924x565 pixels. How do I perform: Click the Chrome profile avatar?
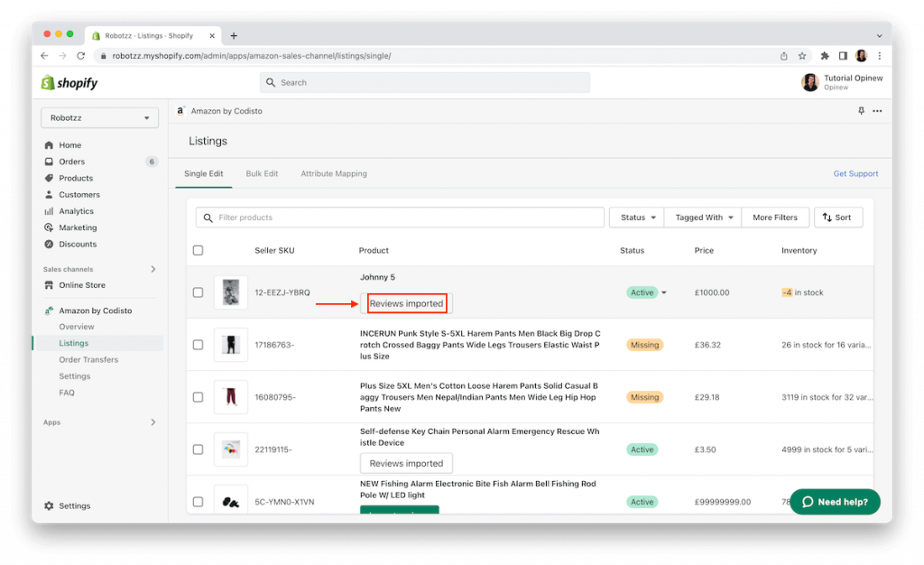click(x=861, y=56)
